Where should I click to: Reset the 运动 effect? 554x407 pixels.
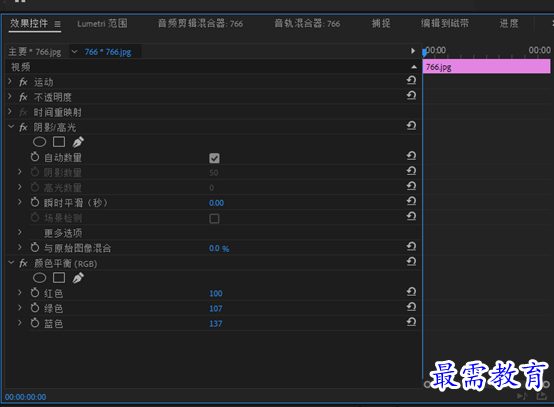pos(411,81)
